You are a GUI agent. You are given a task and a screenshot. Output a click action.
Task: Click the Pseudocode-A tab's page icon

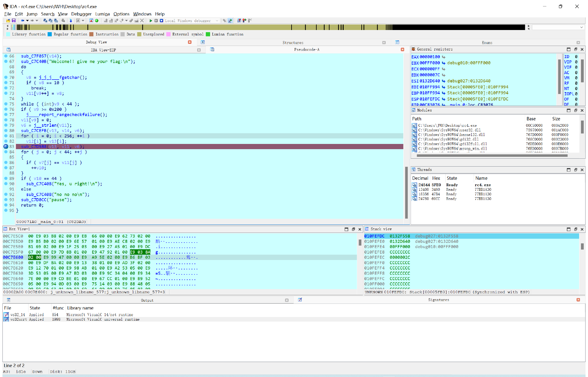point(212,49)
